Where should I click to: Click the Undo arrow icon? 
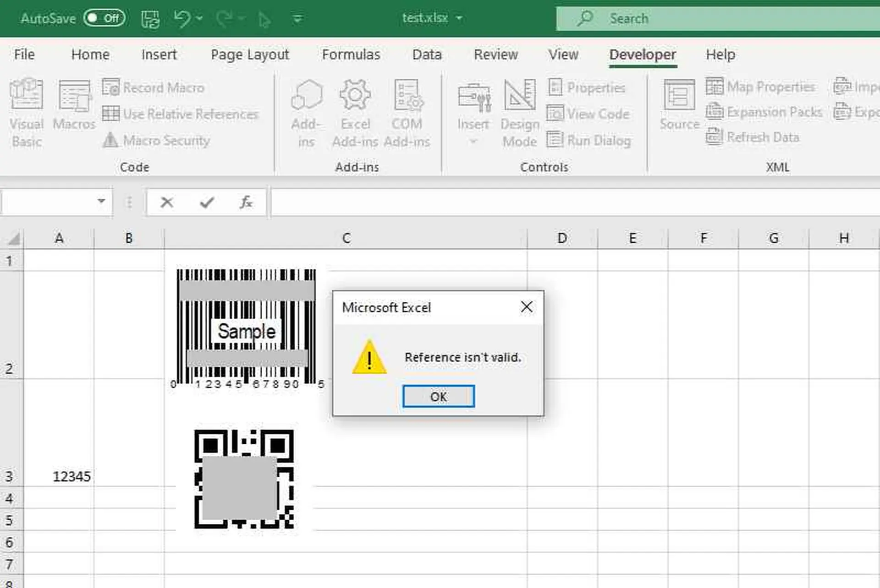182,19
